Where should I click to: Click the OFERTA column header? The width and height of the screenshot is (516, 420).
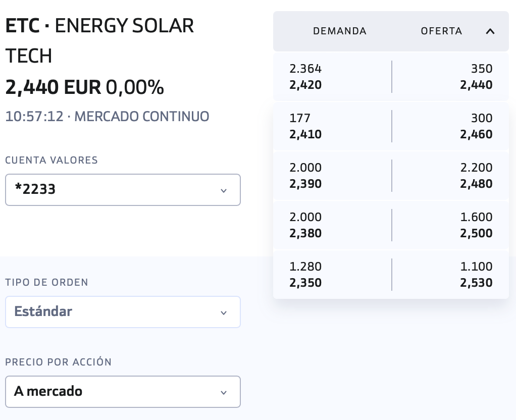(441, 31)
